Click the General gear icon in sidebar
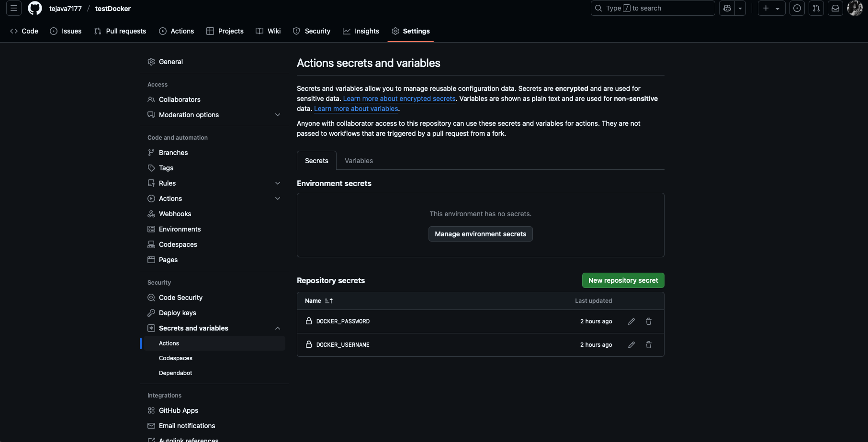This screenshot has width=868, height=442. pos(151,62)
